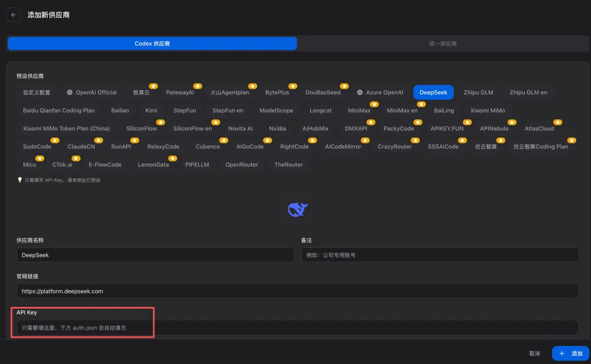Select Novita AI preset

click(240, 129)
